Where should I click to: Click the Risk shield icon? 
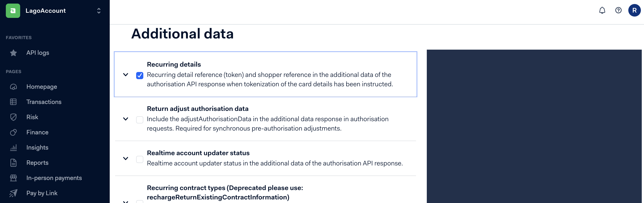(13, 117)
